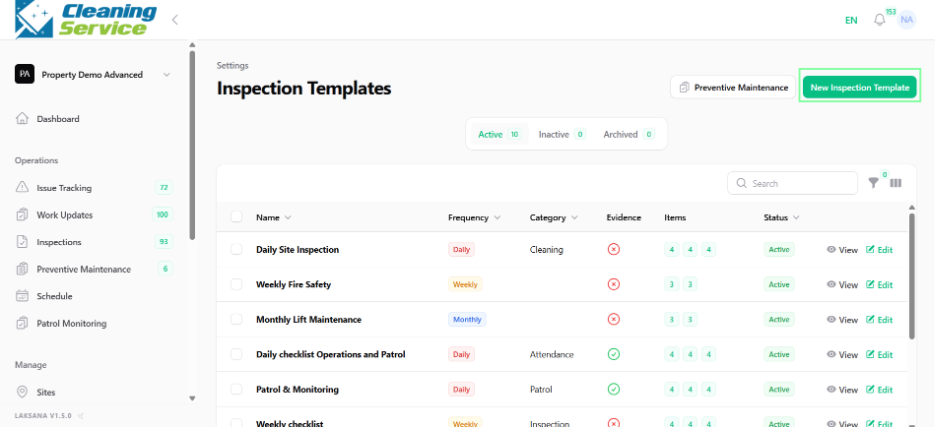The height and width of the screenshot is (427, 936).
Task: Click Active status for Monthly Lift Maintenance
Action: [x=779, y=320]
